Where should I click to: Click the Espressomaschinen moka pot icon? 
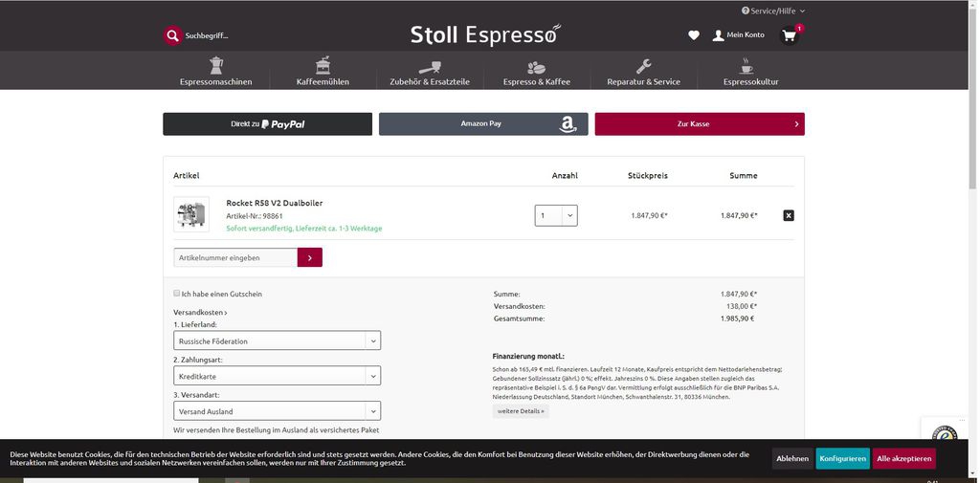coord(216,65)
